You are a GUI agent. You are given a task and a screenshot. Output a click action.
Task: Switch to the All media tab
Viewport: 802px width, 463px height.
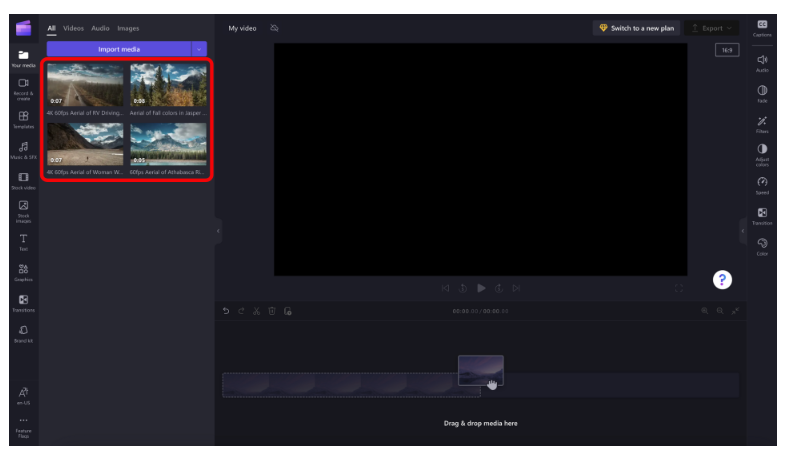(52, 28)
